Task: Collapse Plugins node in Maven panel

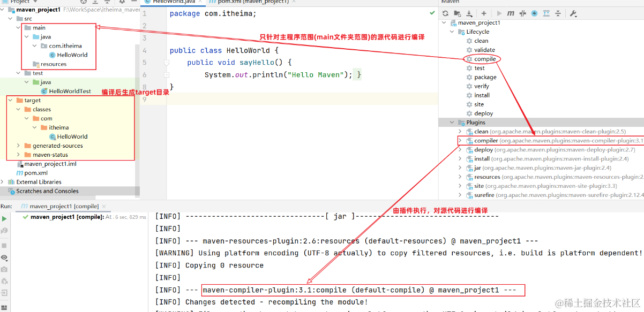Action: tap(453, 123)
